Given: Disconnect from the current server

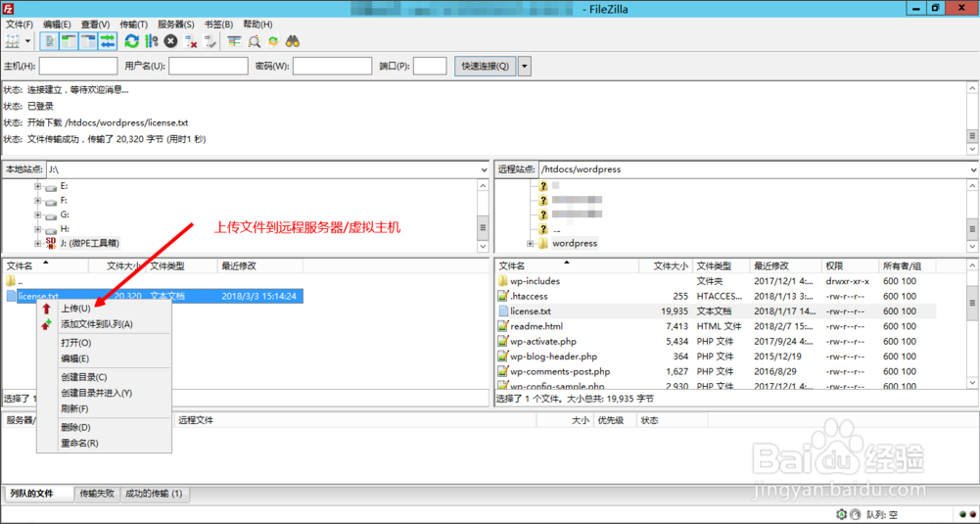Looking at the screenshot, I should click(191, 41).
